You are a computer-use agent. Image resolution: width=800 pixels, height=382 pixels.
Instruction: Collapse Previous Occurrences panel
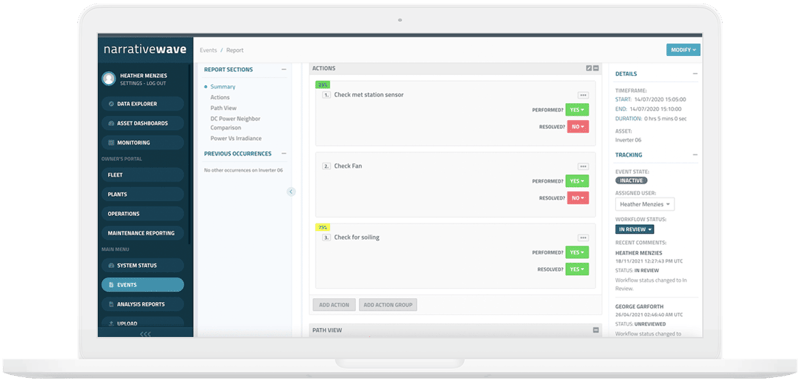click(284, 154)
